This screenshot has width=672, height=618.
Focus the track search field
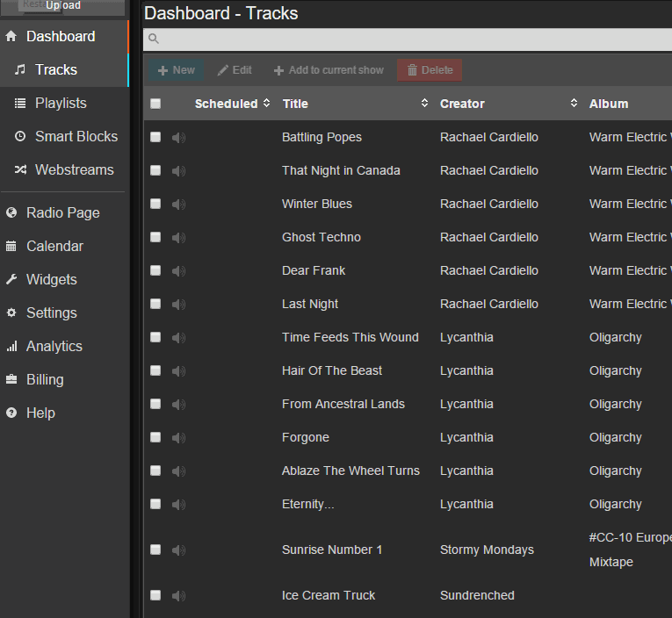pos(407,40)
